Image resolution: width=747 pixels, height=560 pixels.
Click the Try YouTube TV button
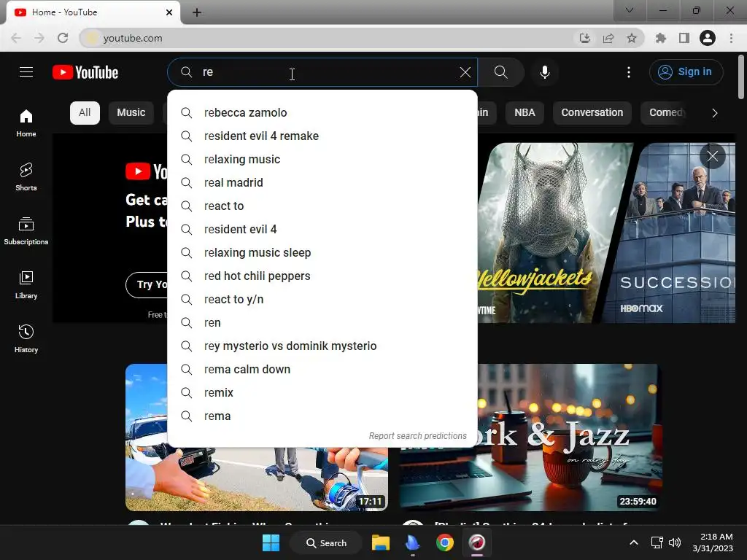147,285
